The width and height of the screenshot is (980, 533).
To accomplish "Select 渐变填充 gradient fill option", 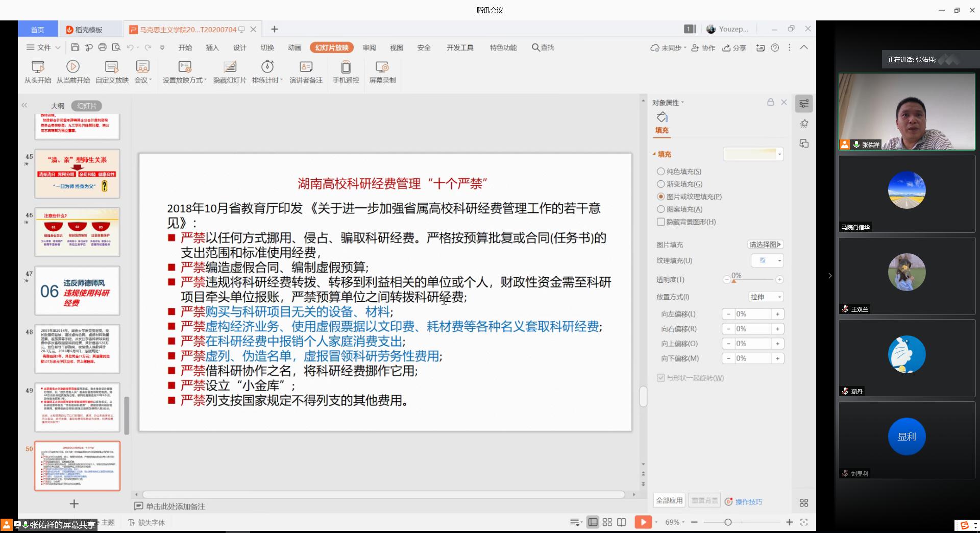I will [661, 184].
